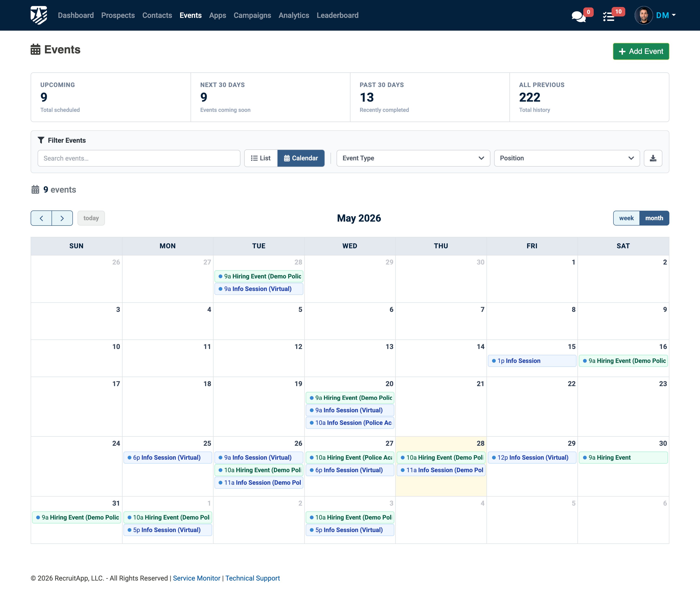Open May 15 1p Info Session

coord(532,361)
